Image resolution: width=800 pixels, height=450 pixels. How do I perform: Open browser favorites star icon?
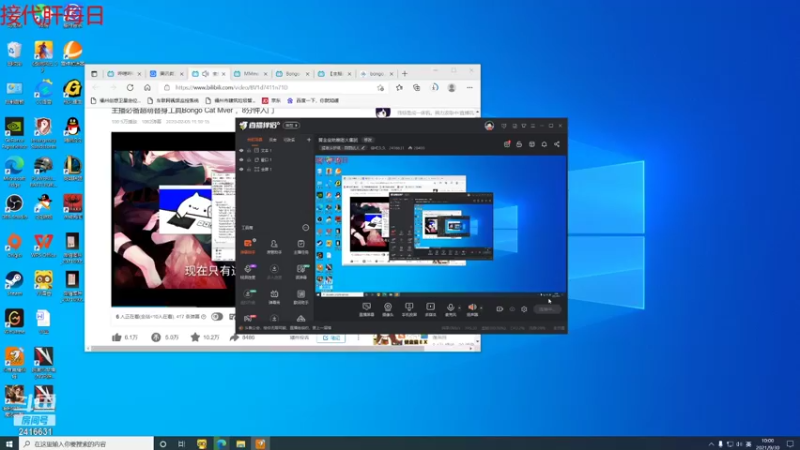399,88
